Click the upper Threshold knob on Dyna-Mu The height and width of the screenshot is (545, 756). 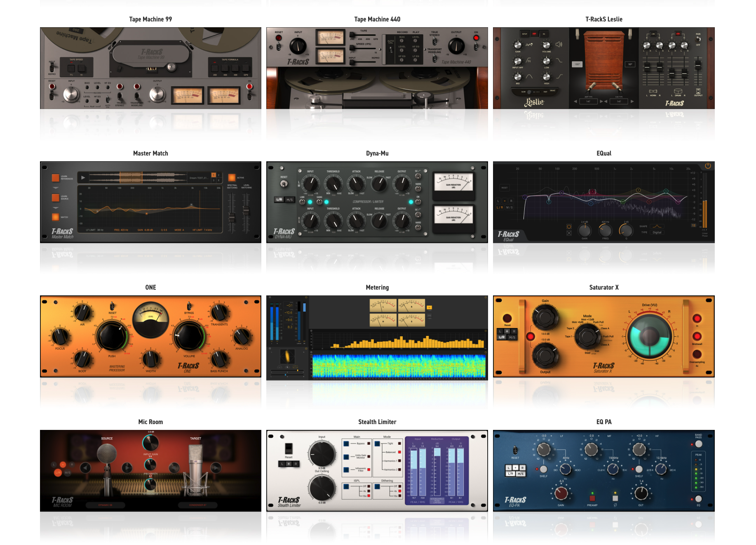point(333,183)
